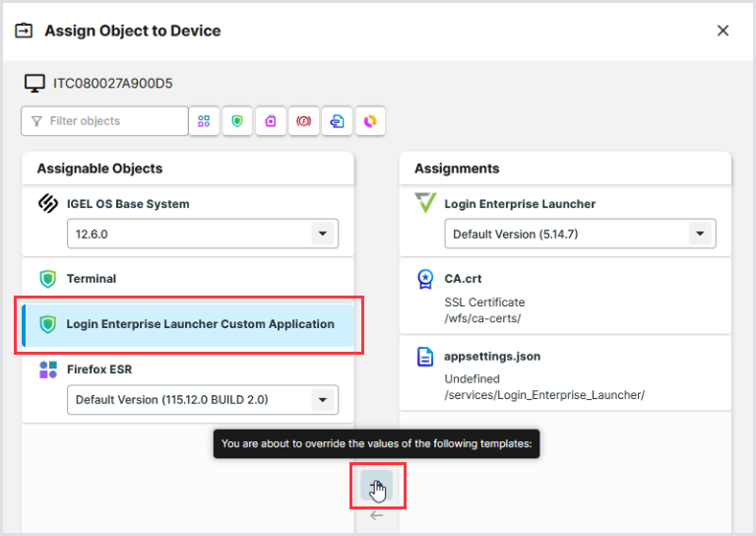This screenshot has height=536, width=756.
Task: Expand the Firefox ESR version dropdown
Action: (x=322, y=400)
